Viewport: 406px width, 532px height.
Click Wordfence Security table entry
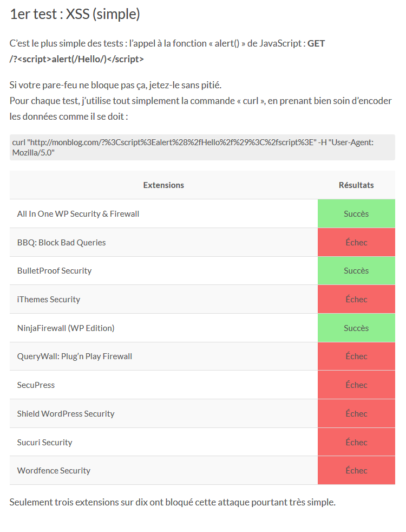pyautogui.click(x=54, y=470)
